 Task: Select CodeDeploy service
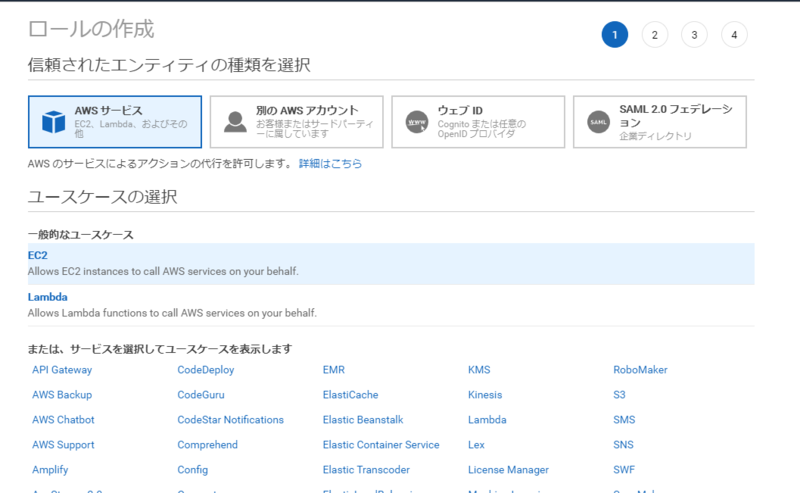206,370
